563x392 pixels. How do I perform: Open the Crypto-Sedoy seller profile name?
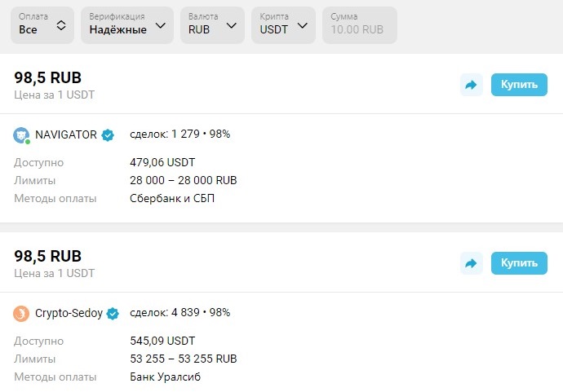point(69,313)
